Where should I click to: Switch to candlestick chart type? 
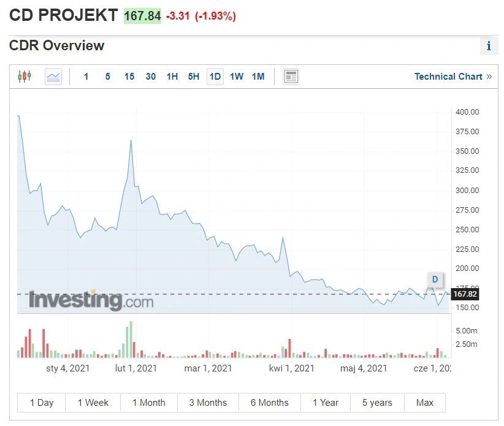point(25,77)
